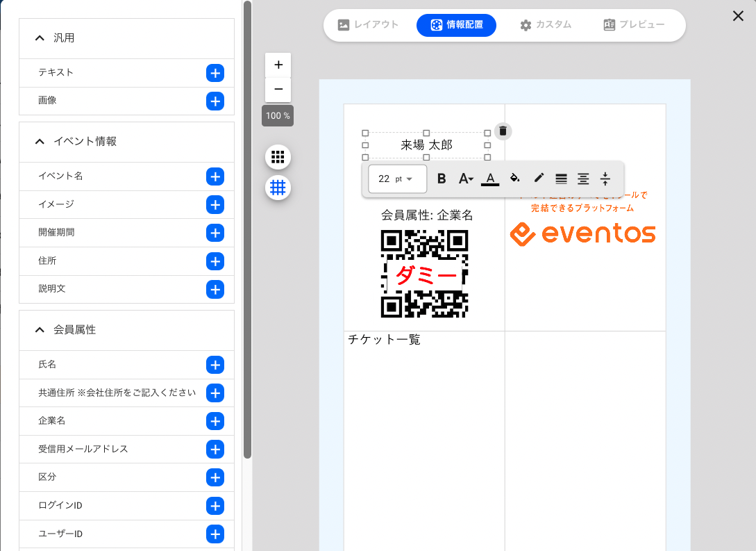This screenshot has height=551, width=756.
Task: Add the イベント名 field
Action: 215,176
